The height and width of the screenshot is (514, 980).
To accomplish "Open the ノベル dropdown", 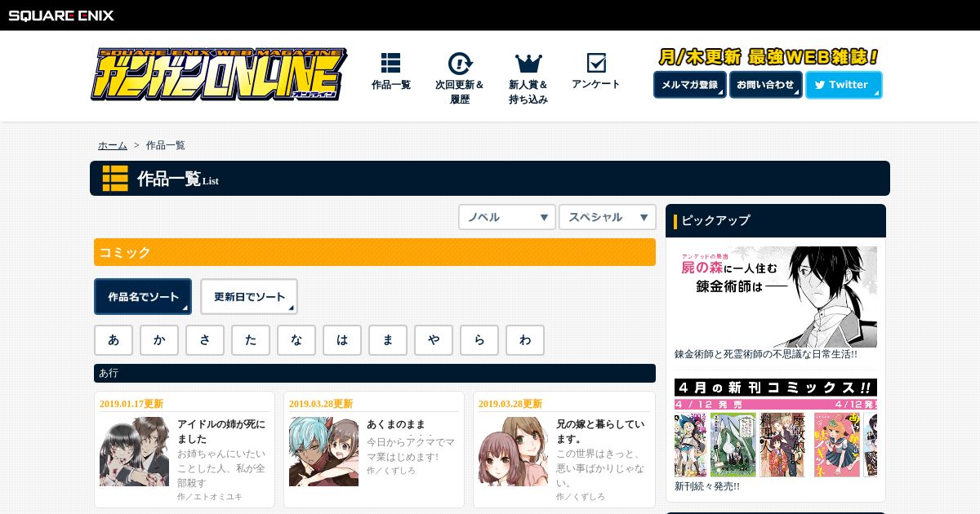I will [507, 217].
